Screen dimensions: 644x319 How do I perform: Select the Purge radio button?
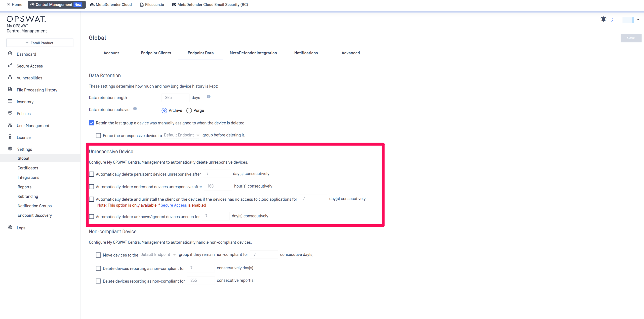click(189, 111)
